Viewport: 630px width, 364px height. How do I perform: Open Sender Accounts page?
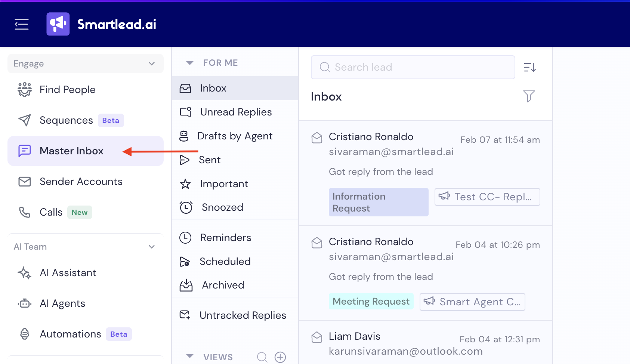86,182
